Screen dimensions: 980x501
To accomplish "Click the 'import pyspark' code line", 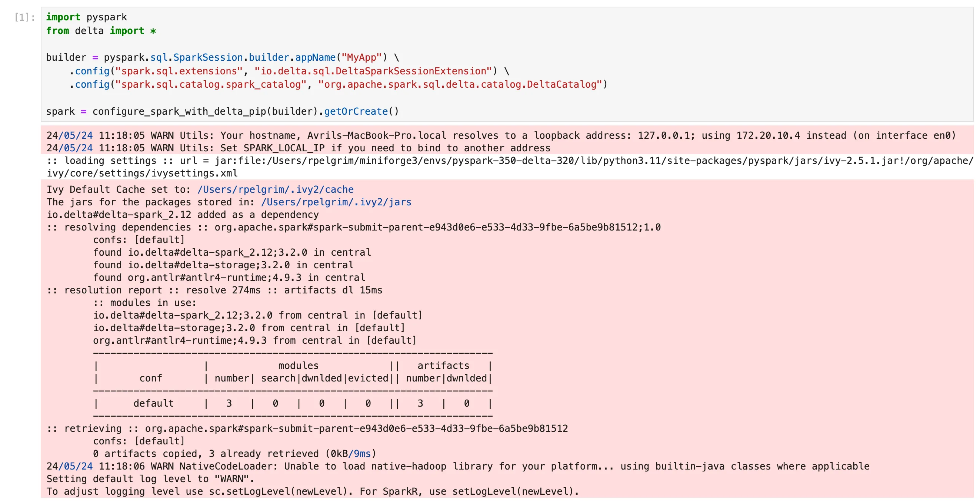I will click(86, 17).
